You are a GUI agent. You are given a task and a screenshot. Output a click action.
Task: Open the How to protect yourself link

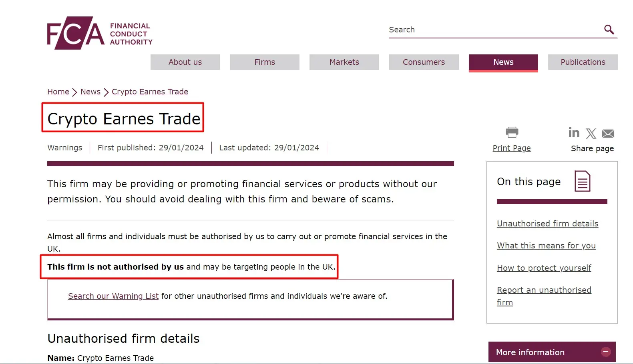(x=544, y=268)
